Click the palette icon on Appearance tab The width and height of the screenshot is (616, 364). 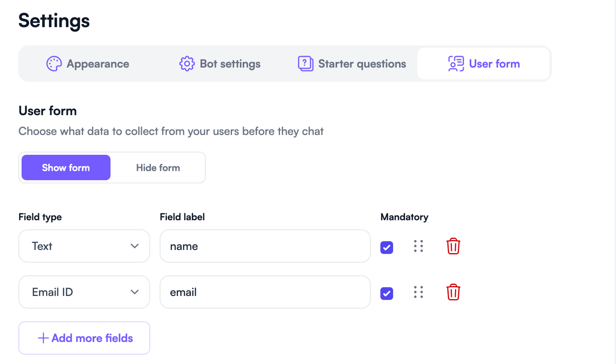[54, 64]
